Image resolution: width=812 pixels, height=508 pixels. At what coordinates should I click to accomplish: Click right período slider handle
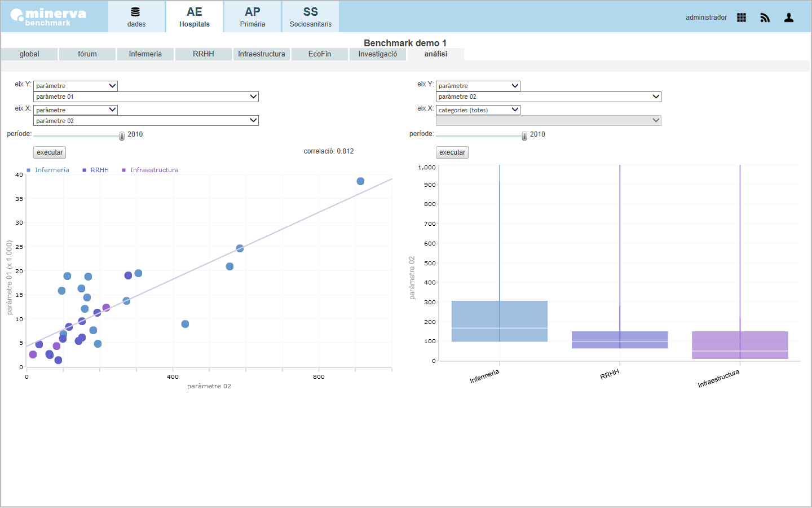click(x=524, y=136)
